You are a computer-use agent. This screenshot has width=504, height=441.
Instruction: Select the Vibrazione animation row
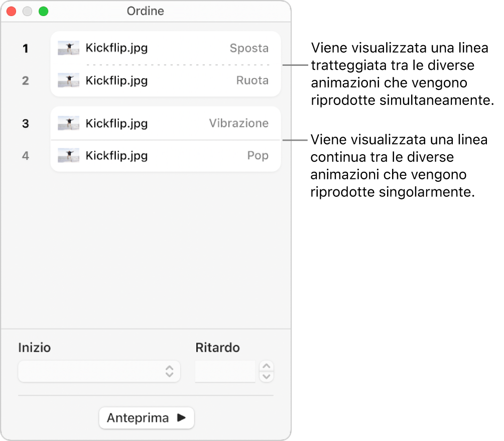pyautogui.click(x=166, y=124)
